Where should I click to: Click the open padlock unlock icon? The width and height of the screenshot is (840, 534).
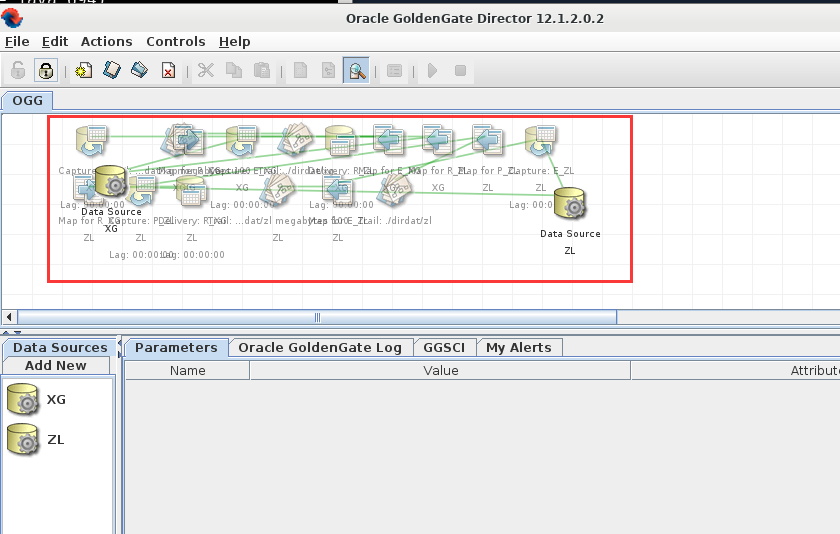point(18,70)
